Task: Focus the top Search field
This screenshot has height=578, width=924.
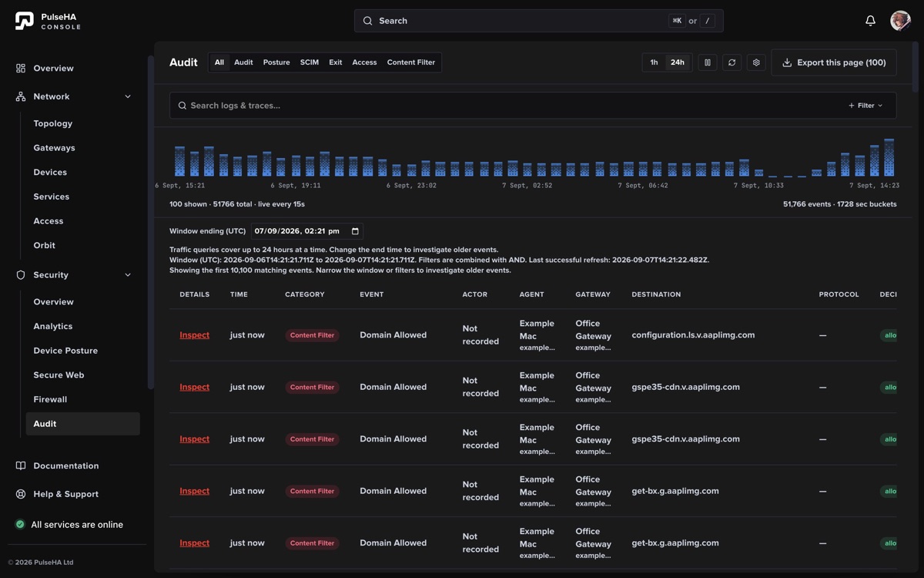Action: pyautogui.click(x=539, y=21)
